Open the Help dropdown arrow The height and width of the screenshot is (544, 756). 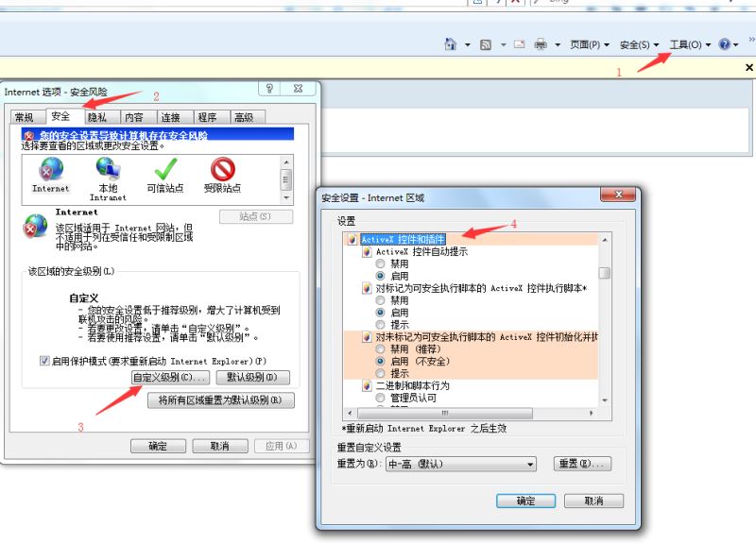click(736, 44)
